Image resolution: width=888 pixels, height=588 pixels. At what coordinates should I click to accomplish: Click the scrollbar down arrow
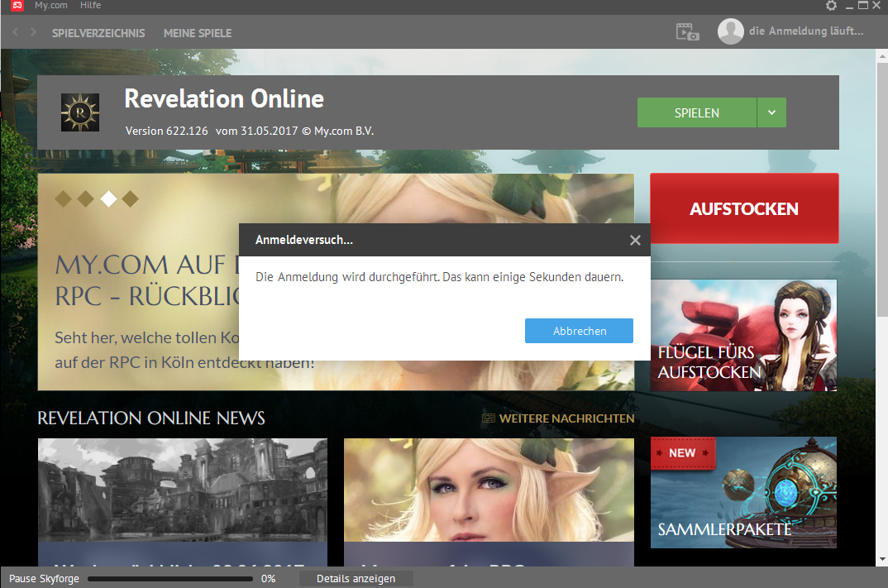coord(882,559)
